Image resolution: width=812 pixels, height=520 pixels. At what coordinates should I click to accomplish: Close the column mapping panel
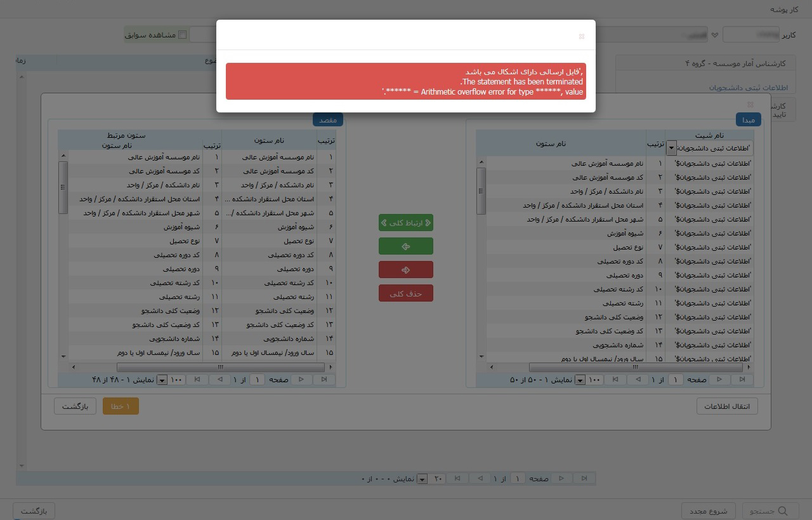[x=750, y=104]
